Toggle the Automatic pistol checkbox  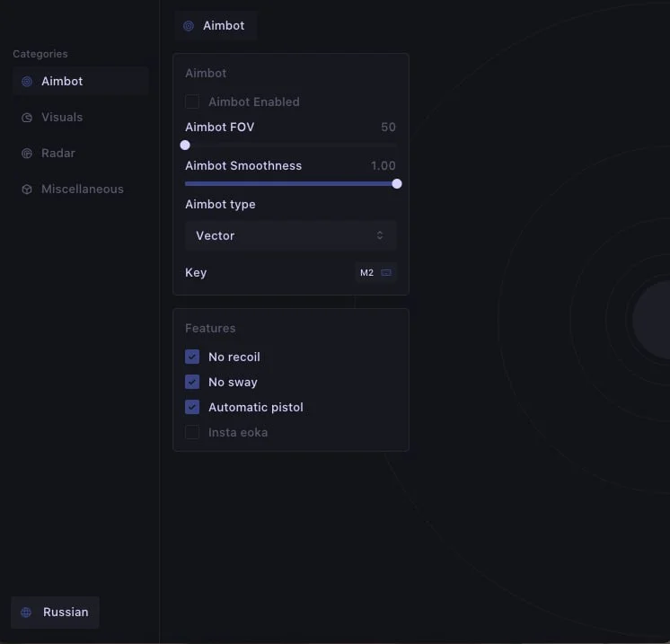click(192, 407)
